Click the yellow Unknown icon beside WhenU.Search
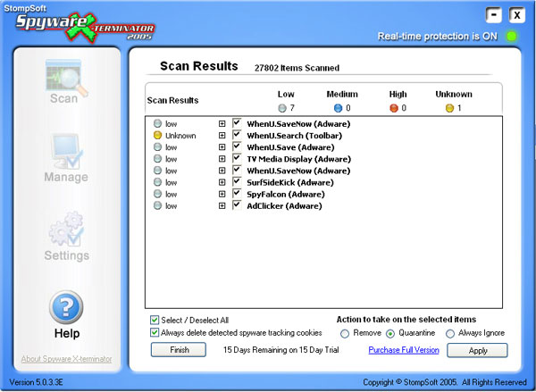The image size is (536, 392). click(157, 136)
